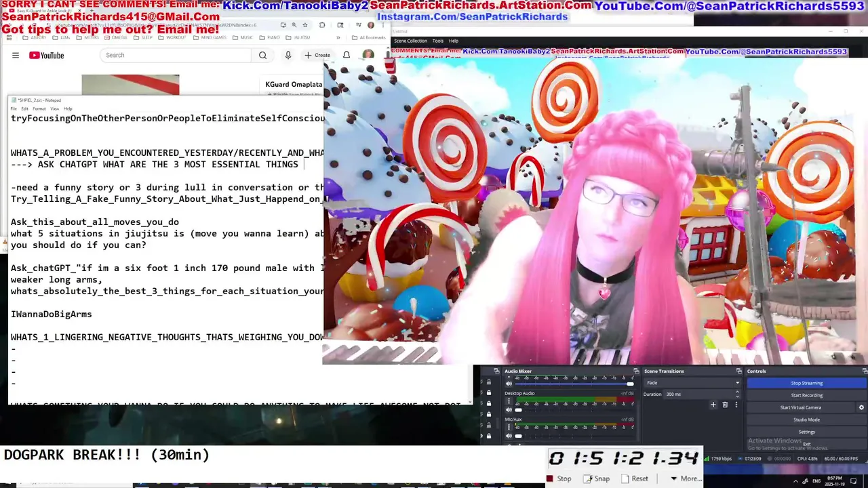868x488 pixels.
Task: Open Notepad Format menu
Action: tap(39, 108)
